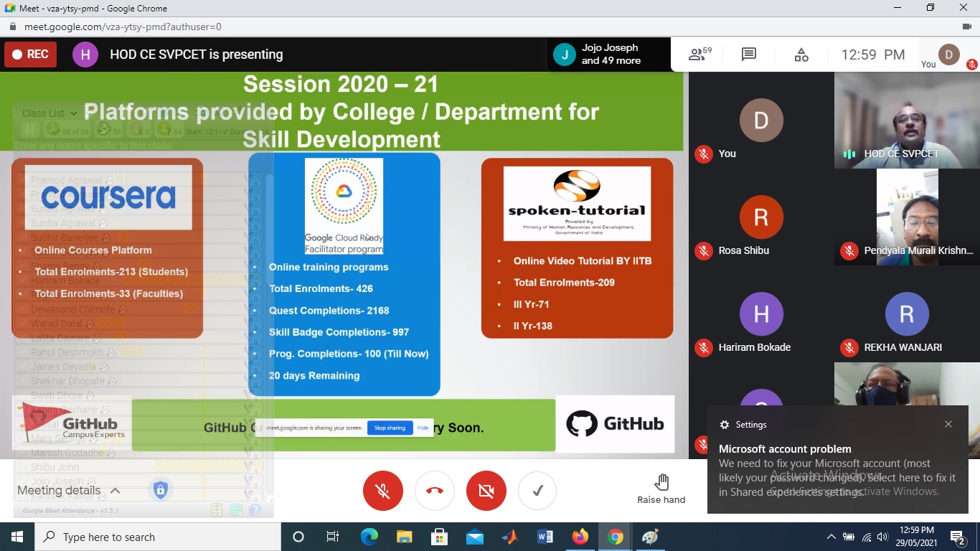Switch to Word on the taskbar

pyautogui.click(x=545, y=537)
